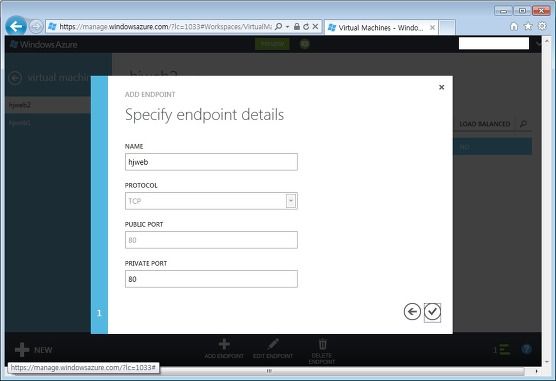The height and width of the screenshot is (381, 556).
Task: Click the account box in Azure header
Action: point(494,44)
